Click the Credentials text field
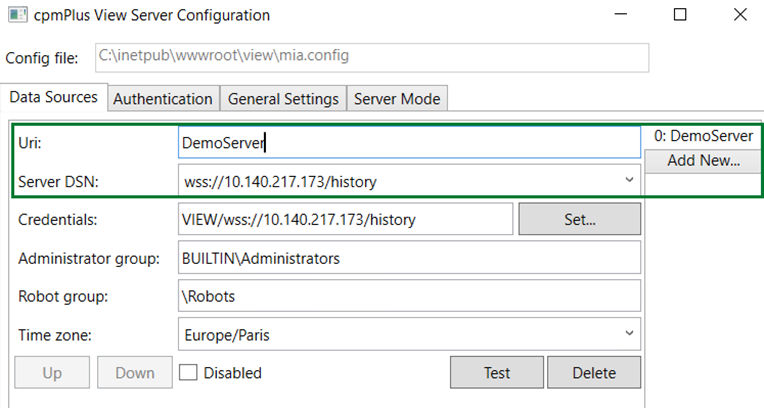The height and width of the screenshot is (408, 764). pyautogui.click(x=345, y=219)
